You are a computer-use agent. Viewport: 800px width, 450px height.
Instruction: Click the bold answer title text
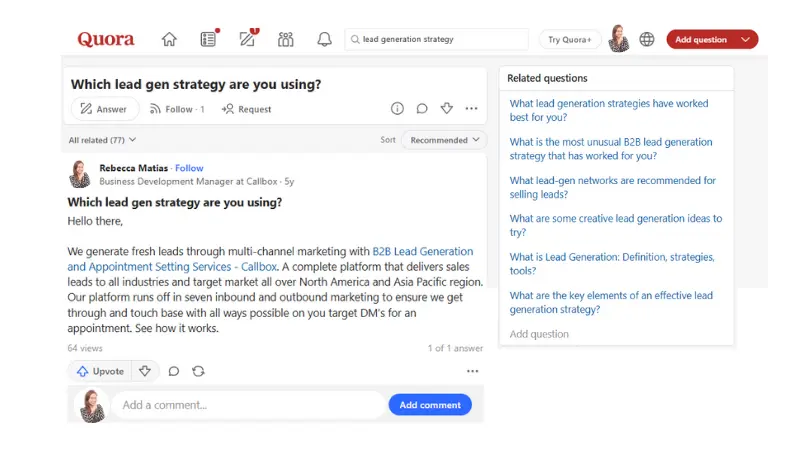click(x=174, y=203)
